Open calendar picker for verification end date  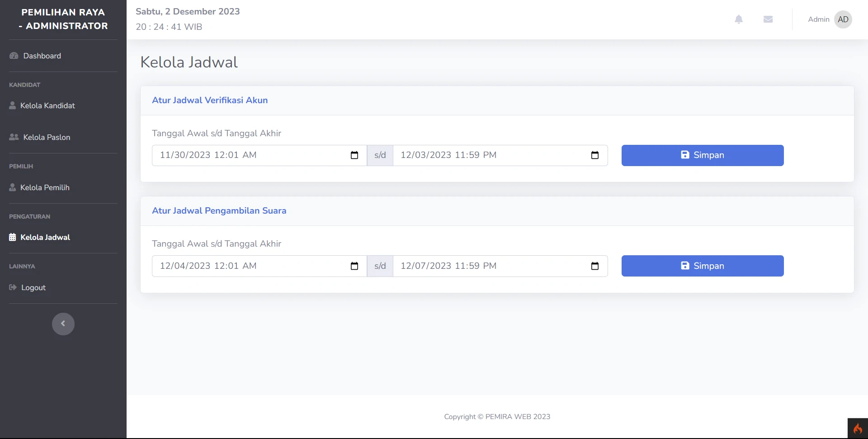[595, 155]
